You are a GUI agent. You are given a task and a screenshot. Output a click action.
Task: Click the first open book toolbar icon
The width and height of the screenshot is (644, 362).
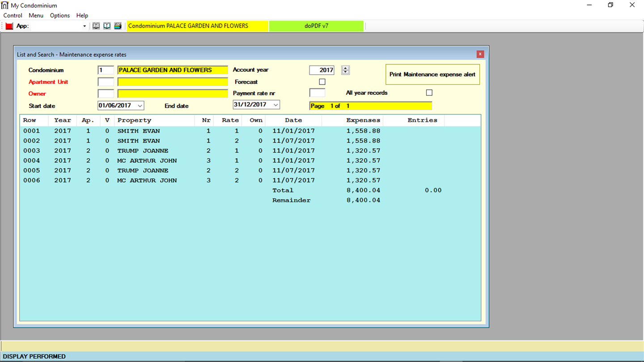pos(96,26)
